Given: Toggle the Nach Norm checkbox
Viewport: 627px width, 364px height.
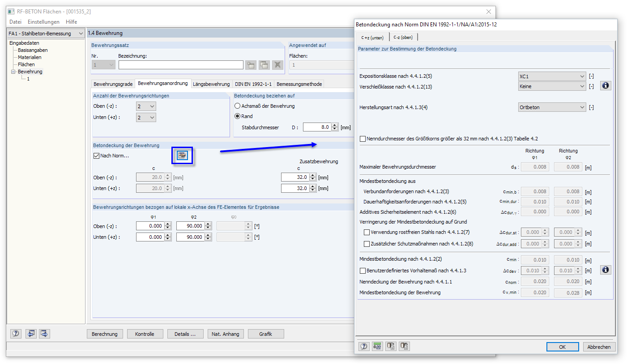Looking at the screenshot, I should pos(96,156).
